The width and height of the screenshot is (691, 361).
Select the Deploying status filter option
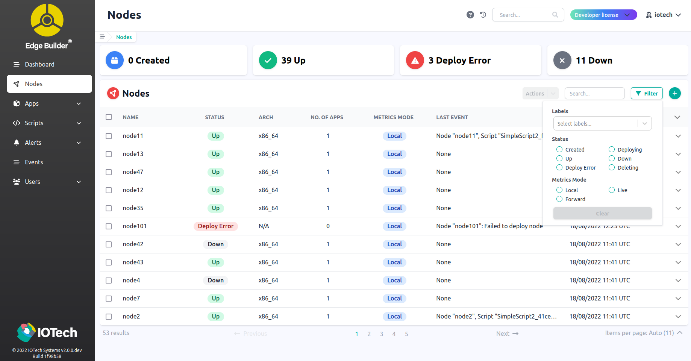612,149
